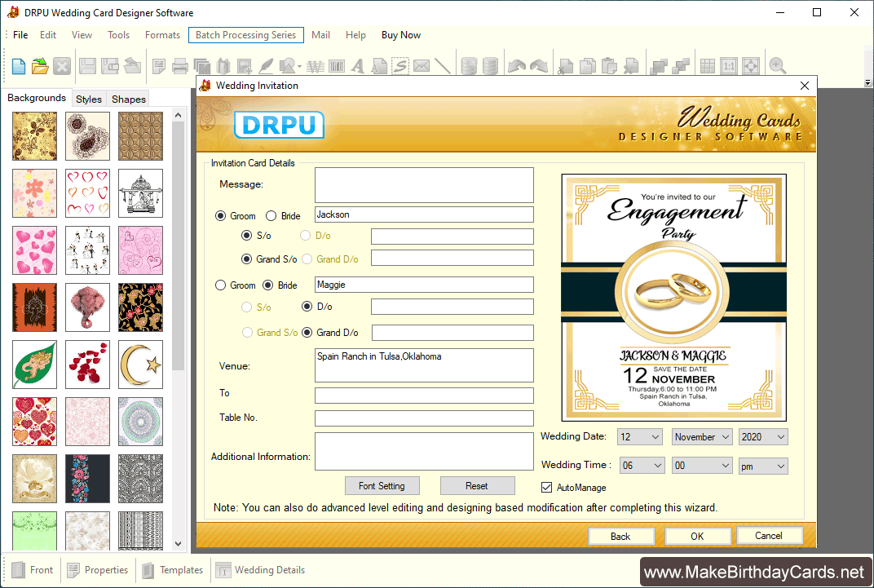The width and height of the screenshot is (874, 588).
Task: Click the Redo arrow toolbar icon
Action: [538, 66]
